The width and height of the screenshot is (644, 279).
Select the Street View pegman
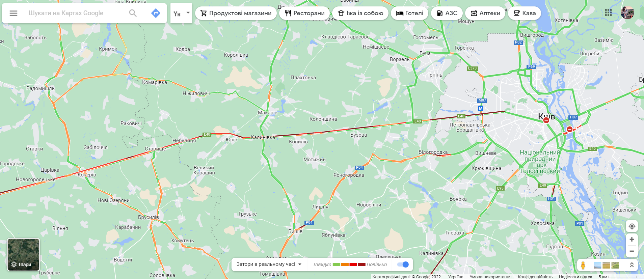point(583,265)
